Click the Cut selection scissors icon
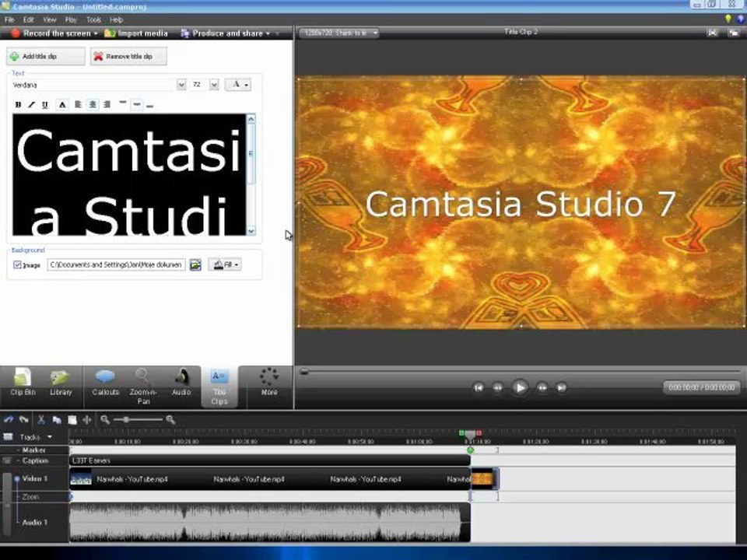Viewport: 747px width, 560px height. tap(41, 419)
